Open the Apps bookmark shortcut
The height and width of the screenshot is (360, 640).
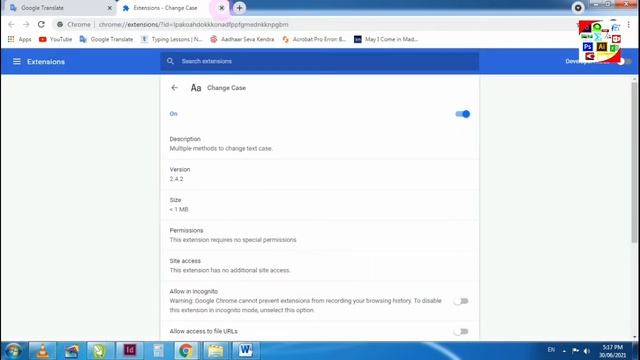point(20,39)
